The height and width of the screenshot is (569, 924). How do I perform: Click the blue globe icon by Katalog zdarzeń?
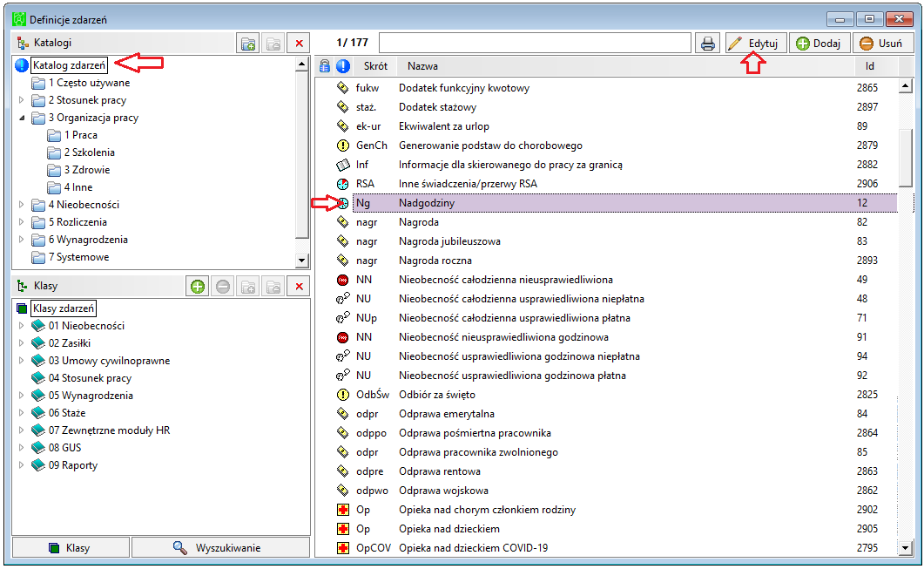pos(22,65)
